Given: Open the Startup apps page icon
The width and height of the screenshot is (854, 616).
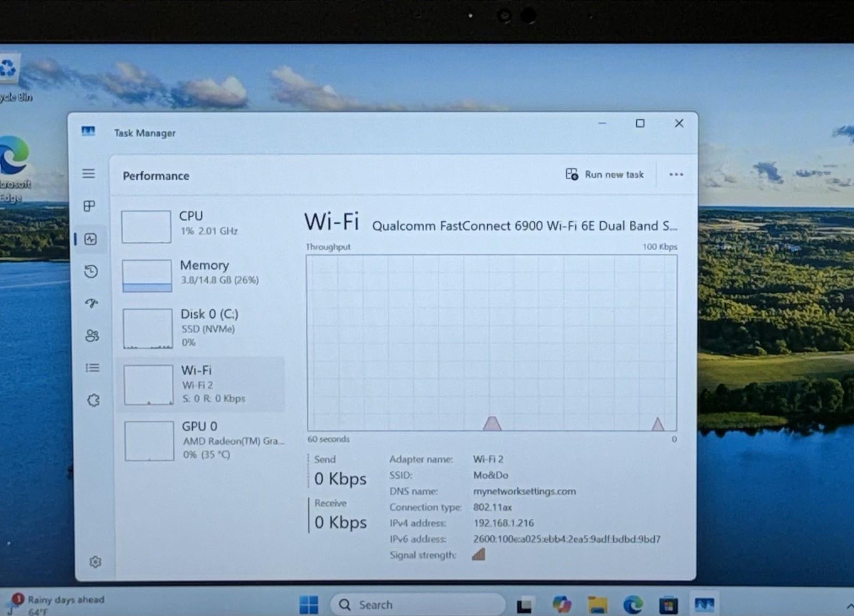Looking at the screenshot, I should (x=92, y=303).
